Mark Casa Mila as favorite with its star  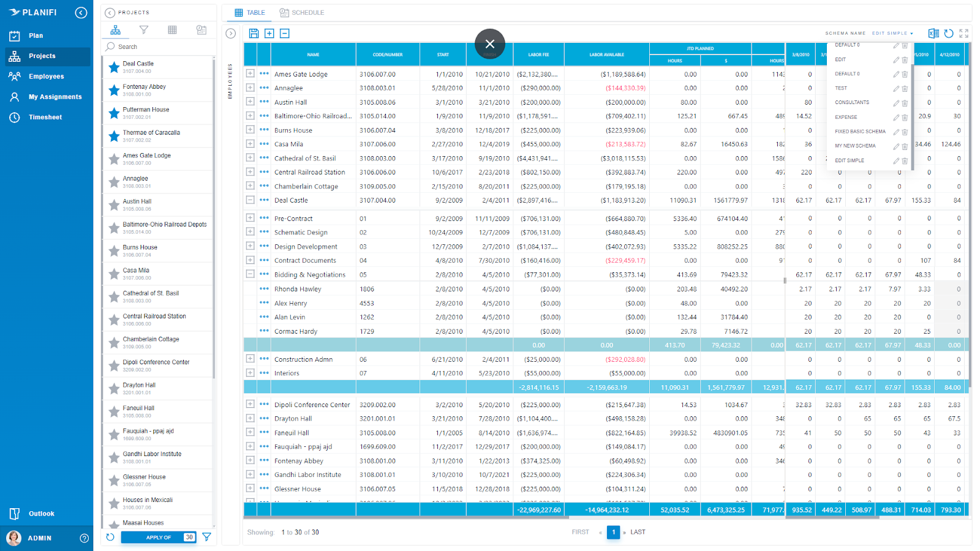click(114, 274)
